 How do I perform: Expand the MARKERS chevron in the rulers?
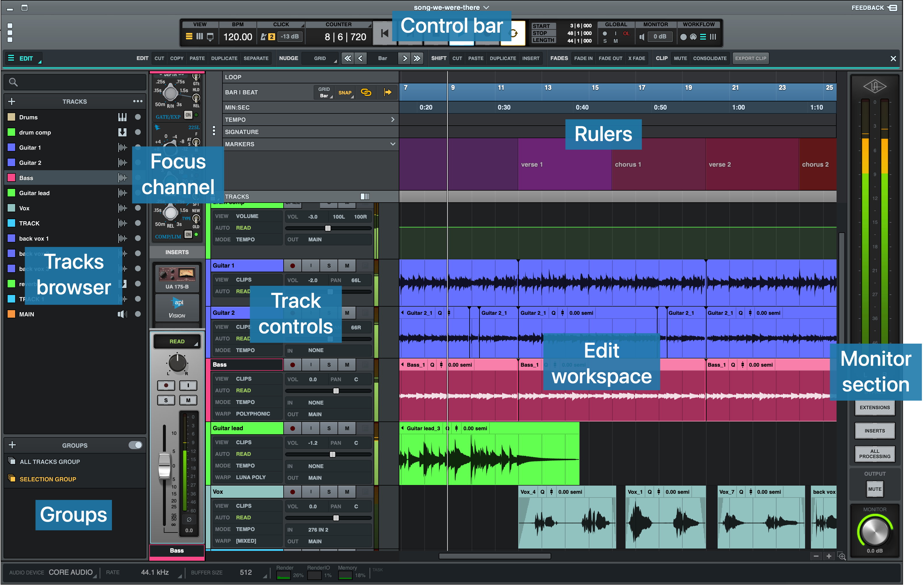click(x=392, y=144)
